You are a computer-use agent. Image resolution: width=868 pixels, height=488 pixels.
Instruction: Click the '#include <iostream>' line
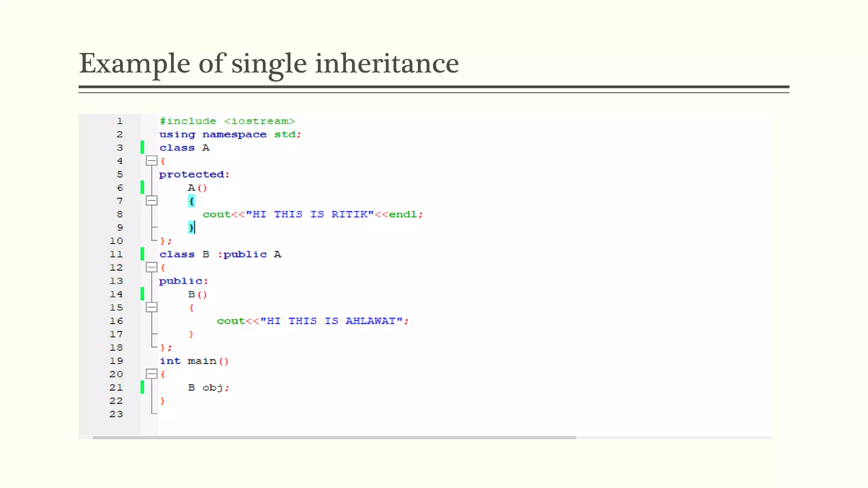(x=227, y=121)
